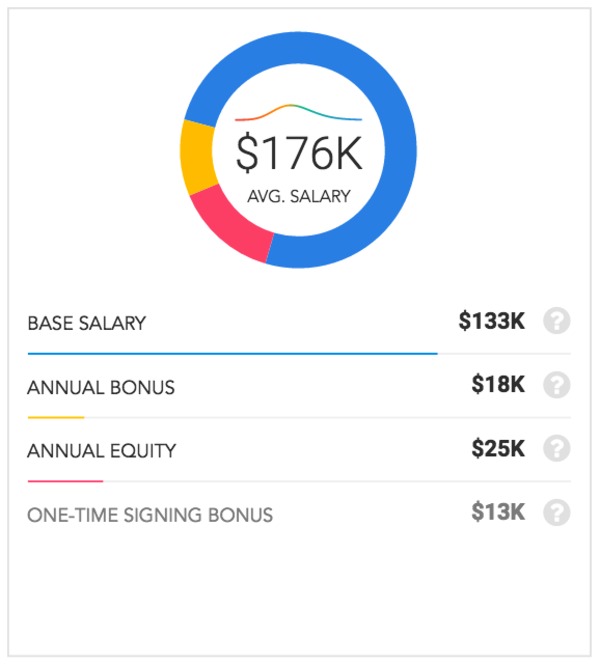The image size is (600, 666).
Task: Open the Annual Bonus help icon
Action: [556, 385]
